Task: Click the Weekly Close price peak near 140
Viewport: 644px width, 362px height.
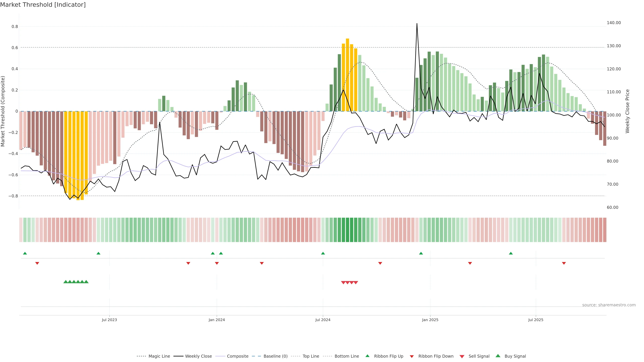Action: 417,24
